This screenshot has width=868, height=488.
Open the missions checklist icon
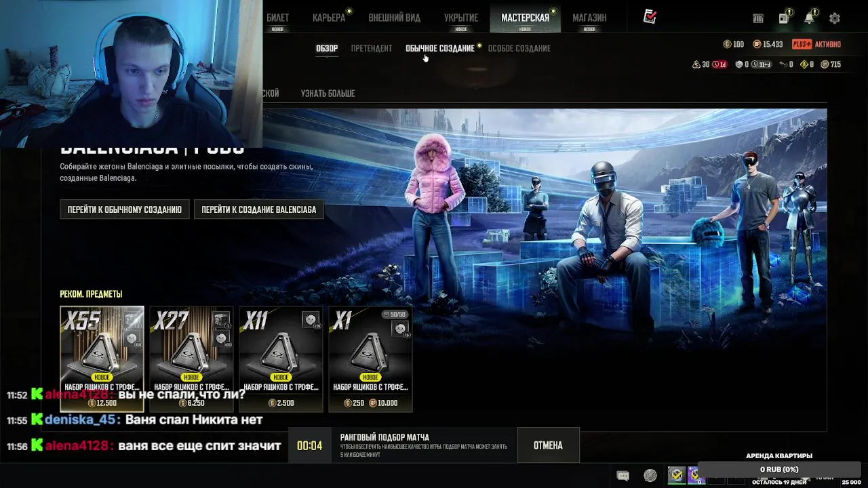(650, 17)
